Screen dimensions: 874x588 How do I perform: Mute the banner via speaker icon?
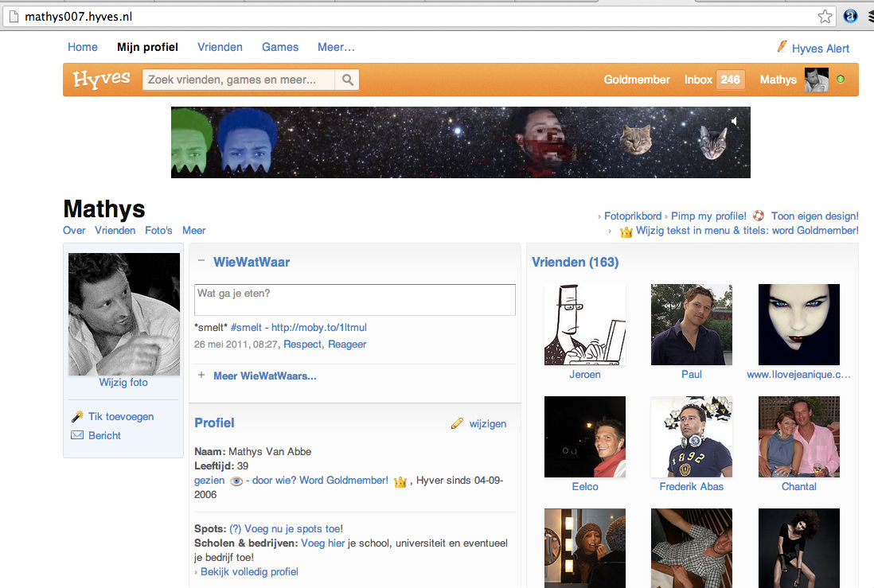735,121
